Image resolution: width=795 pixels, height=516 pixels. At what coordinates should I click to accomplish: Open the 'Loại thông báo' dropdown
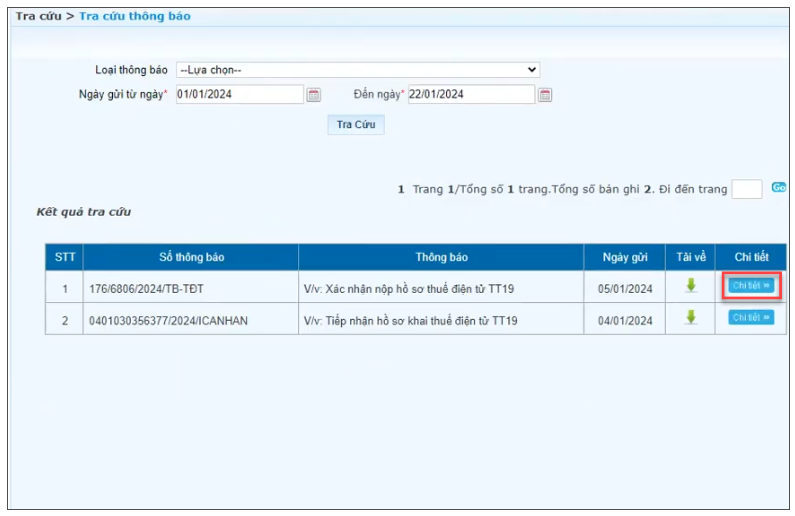(x=358, y=70)
